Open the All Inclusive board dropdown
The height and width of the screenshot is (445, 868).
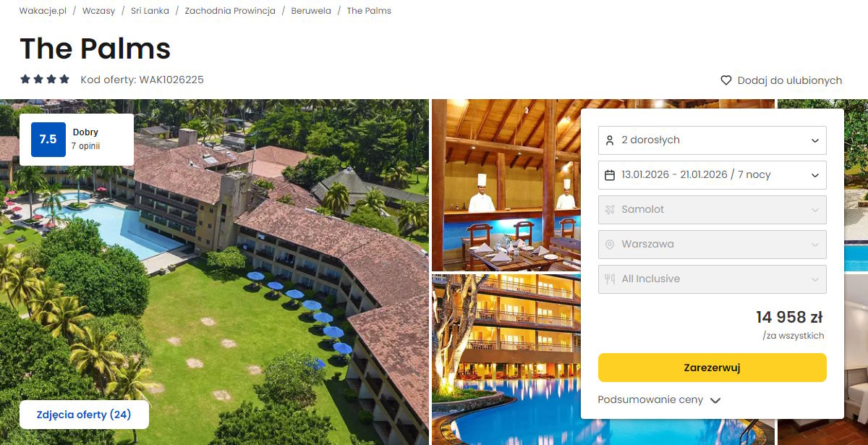(712, 279)
